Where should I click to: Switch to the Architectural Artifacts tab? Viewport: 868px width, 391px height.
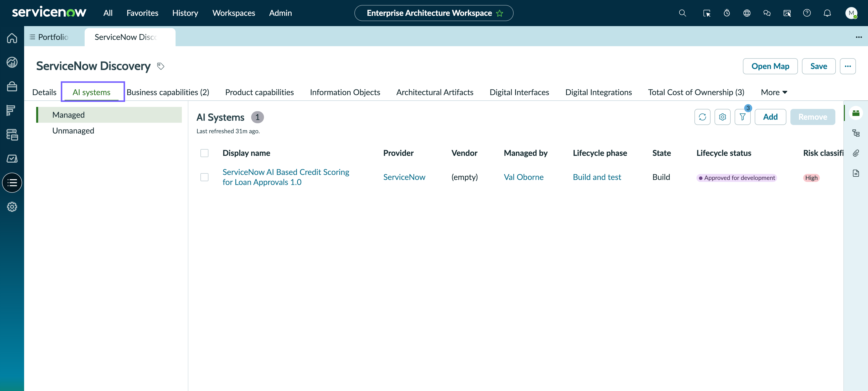[x=435, y=92]
